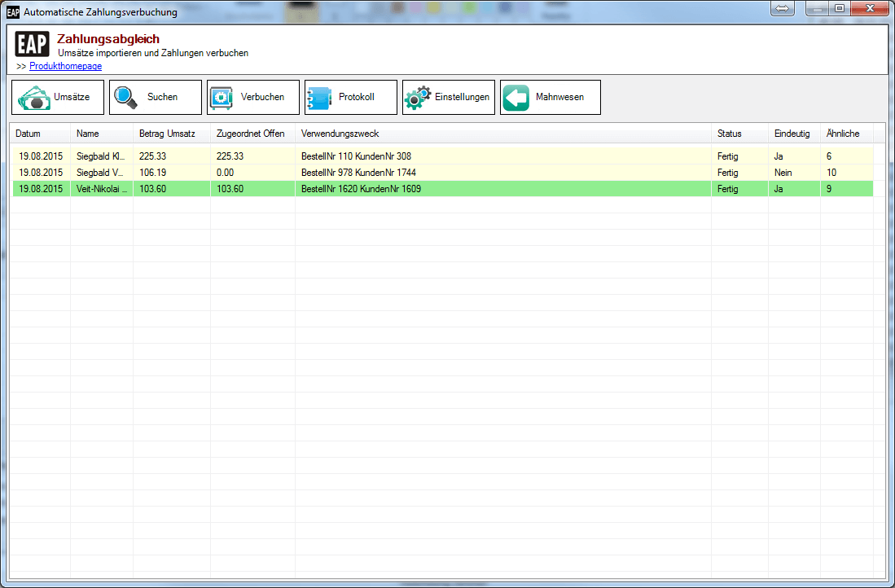Click the Umsätze money icon
Image resolution: width=895 pixels, height=588 pixels.
click(34, 98)
